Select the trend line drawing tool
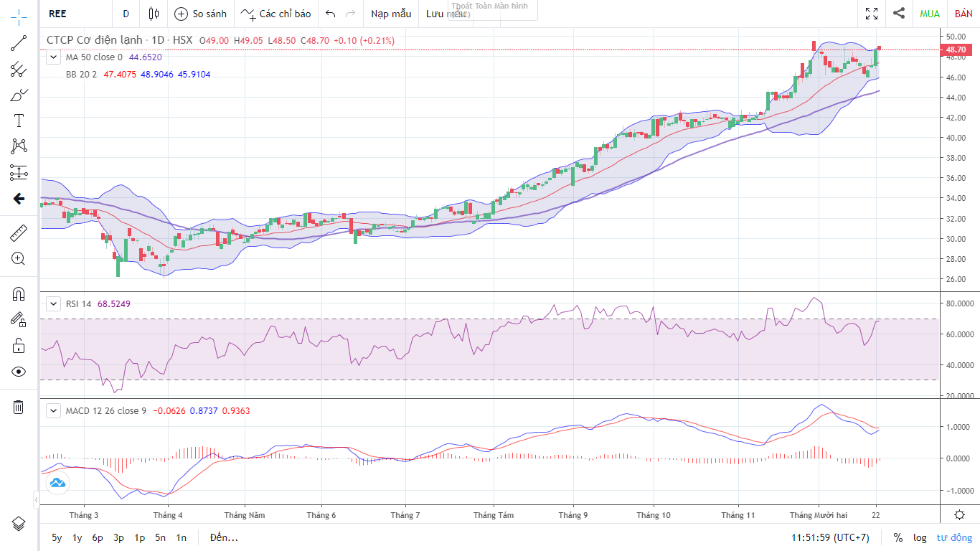The height and width of the screenshot is (551, 980). (x=19, y=44)
